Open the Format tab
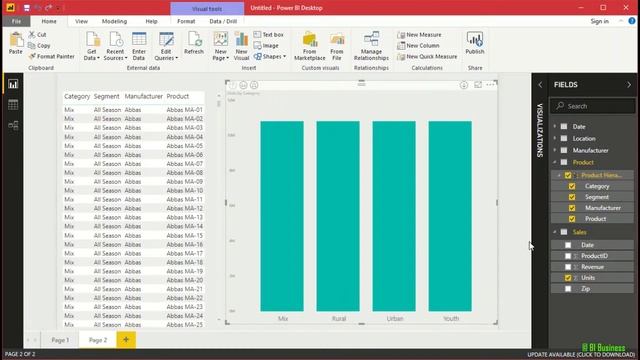 [x=186, y=21]
